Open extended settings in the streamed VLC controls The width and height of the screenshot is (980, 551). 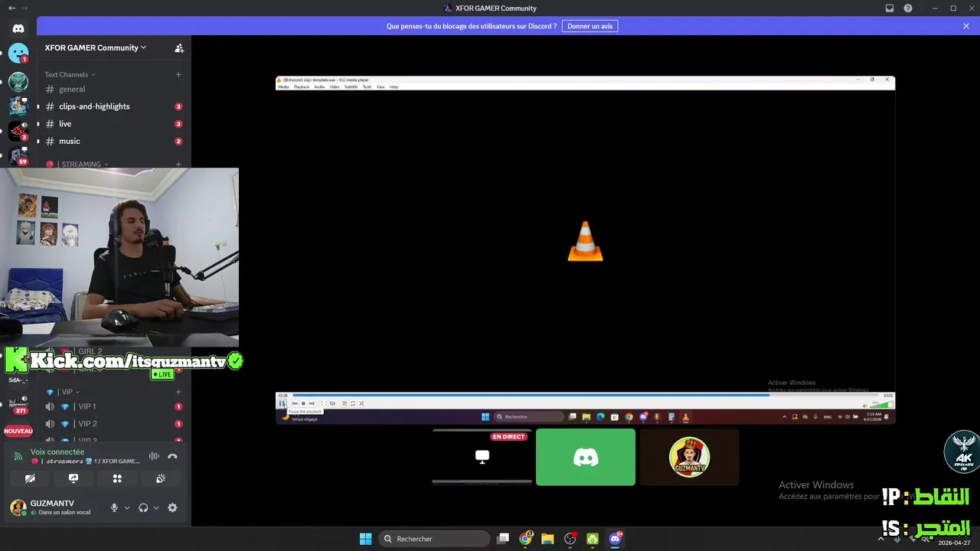(332, 403)
